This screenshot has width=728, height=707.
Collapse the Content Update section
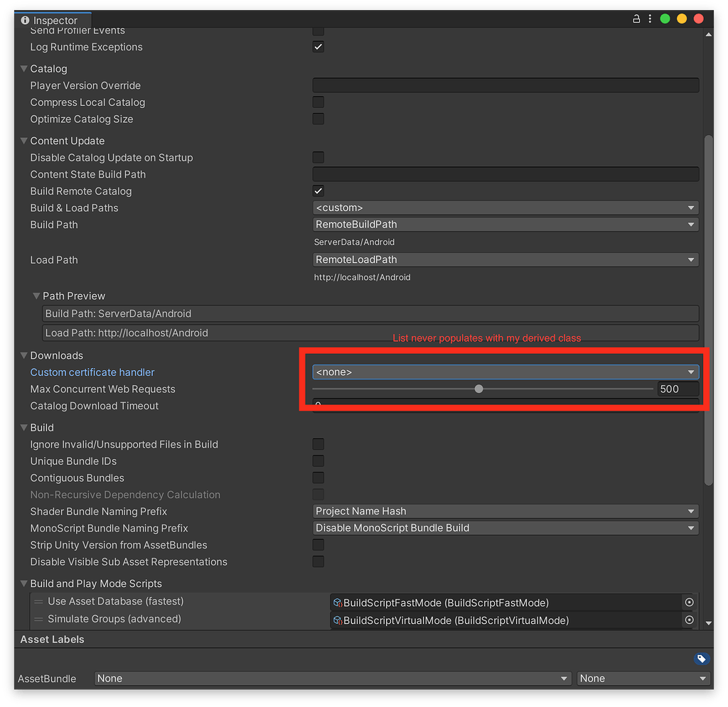click(24, 141)
